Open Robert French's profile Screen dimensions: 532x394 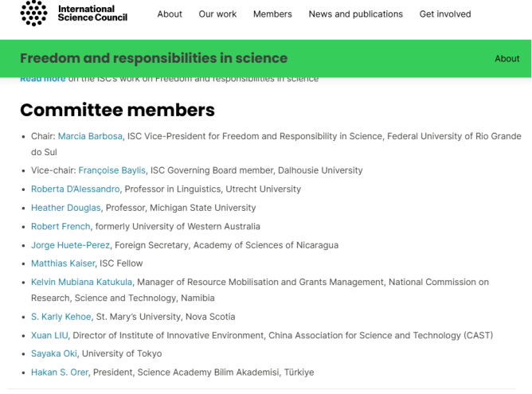(x=61, y=227)
